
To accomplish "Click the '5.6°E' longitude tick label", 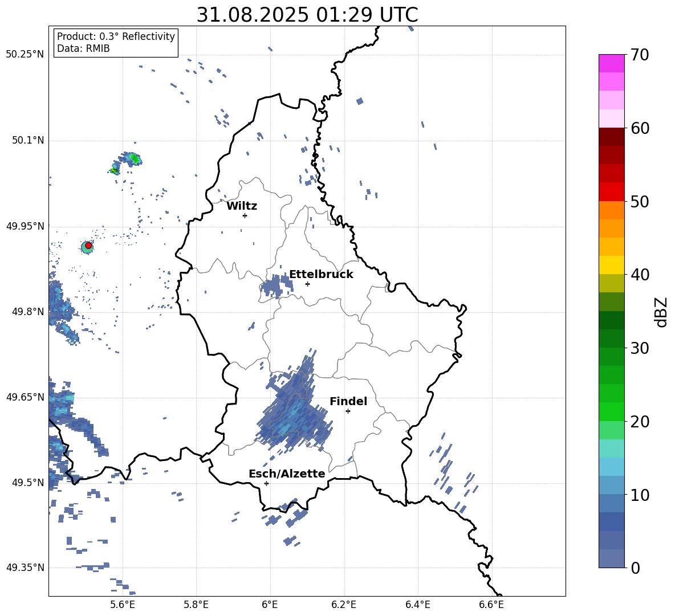I will coord(122,605).
